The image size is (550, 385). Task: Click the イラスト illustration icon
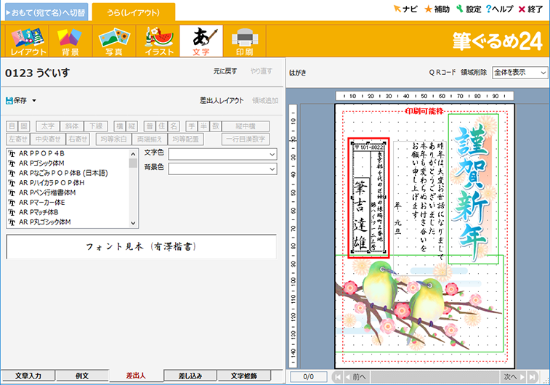click(x=159, y=41)
